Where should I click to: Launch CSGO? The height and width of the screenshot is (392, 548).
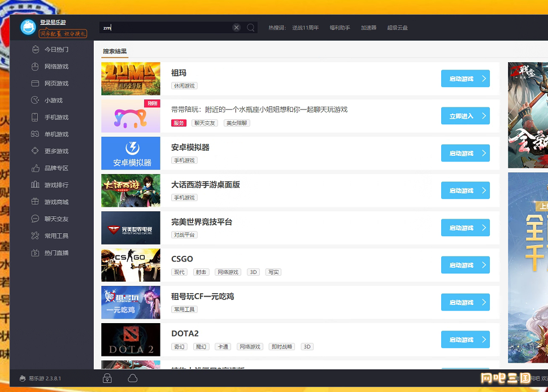tap(466, 265)
